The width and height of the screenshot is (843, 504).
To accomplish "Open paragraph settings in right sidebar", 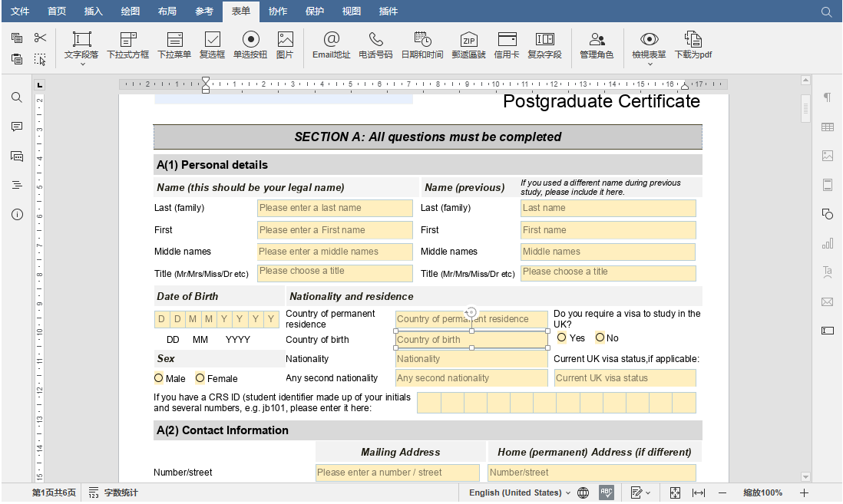I will (828, 97).
